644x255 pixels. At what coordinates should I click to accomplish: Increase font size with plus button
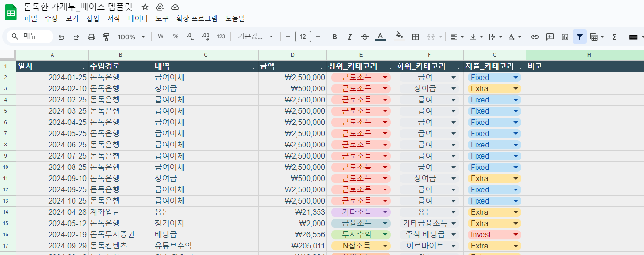click(x=318, y=37)
